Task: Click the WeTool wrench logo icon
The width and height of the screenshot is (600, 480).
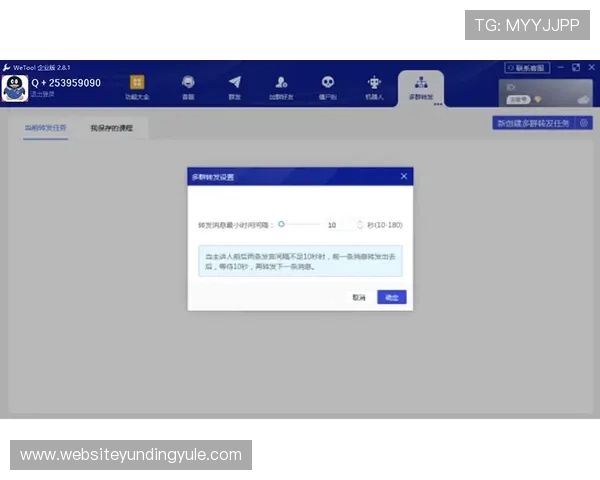Action: (x=7, y=68)
